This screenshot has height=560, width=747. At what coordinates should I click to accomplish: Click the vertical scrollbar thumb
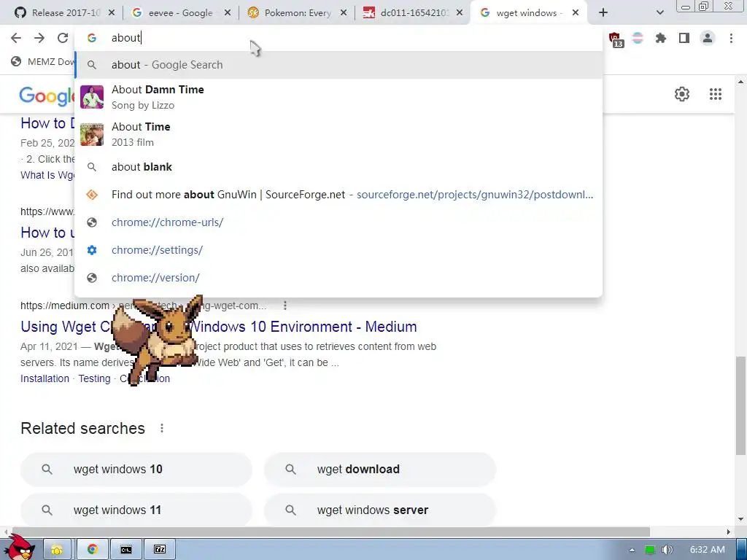740,405
